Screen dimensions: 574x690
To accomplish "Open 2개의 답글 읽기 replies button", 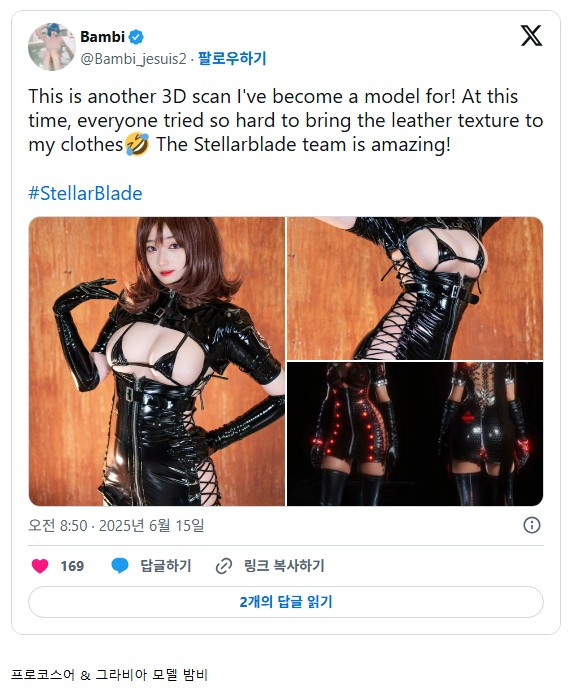I will [286, 602].
